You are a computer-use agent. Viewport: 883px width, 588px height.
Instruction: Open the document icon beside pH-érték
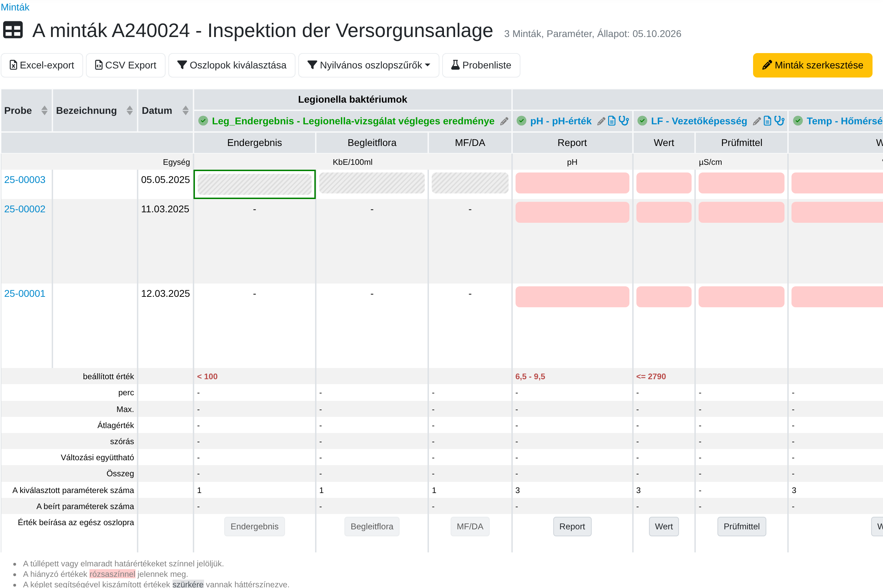click(x=612, y=121)
